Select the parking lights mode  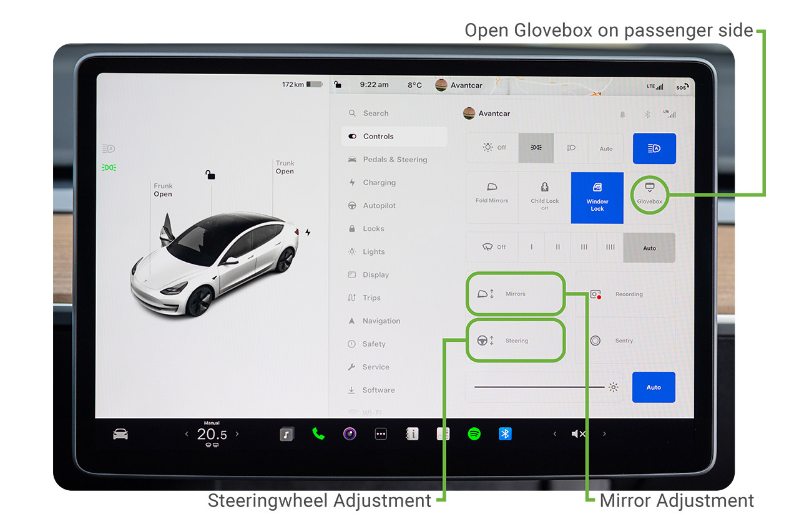tap(536, 148)
